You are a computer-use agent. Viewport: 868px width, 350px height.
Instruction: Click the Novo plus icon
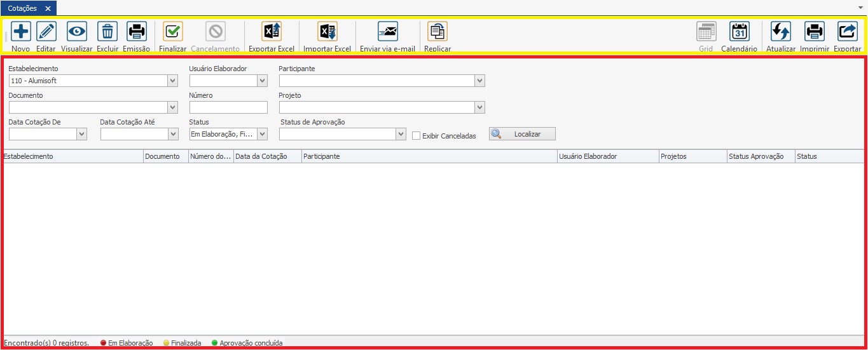click(21, 32)
